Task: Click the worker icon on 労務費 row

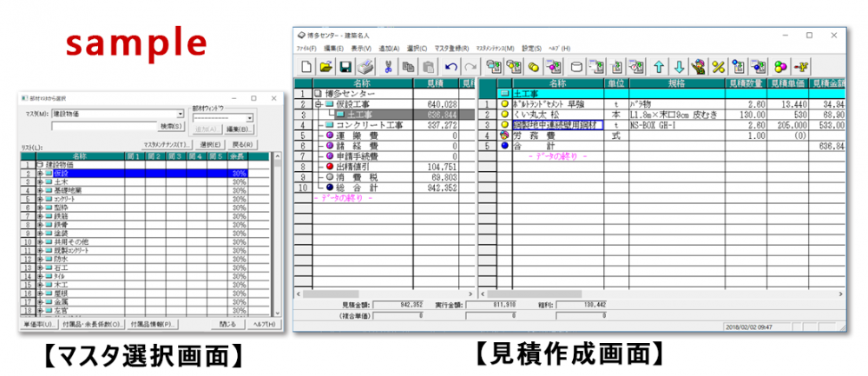Action: click(x=504, y=135)
